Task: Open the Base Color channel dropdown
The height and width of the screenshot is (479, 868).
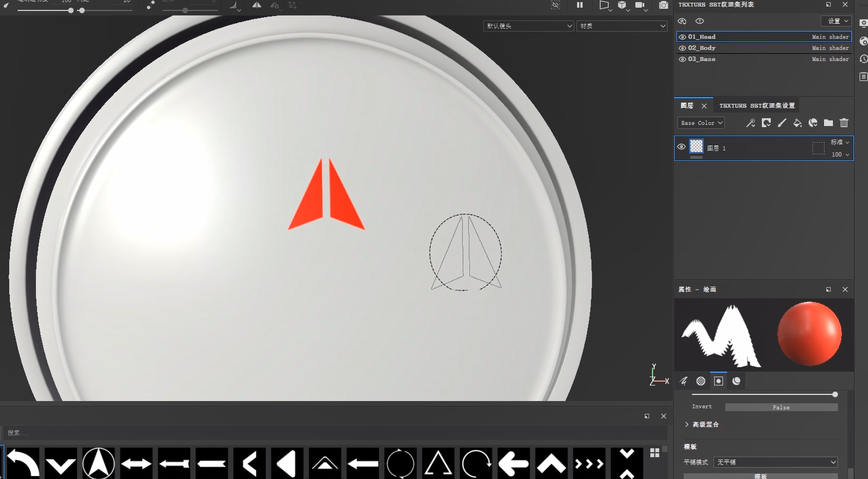Action: (701, 123)
